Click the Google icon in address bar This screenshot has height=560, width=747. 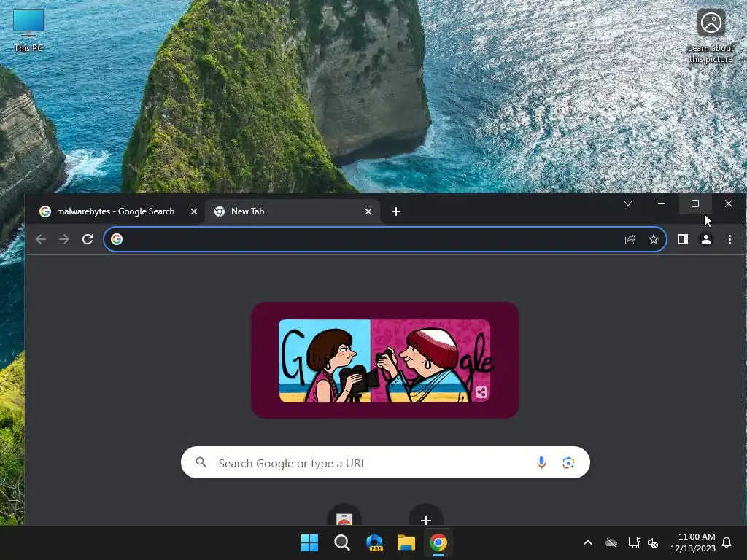(x=117, y=239)
